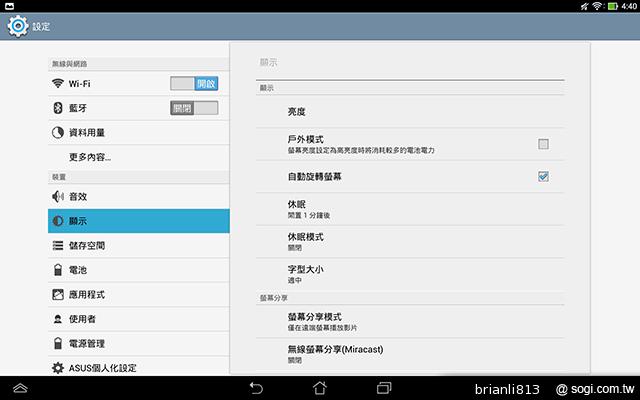Tap the 設定 title in header
640x400 pixels.
[41, 27]
